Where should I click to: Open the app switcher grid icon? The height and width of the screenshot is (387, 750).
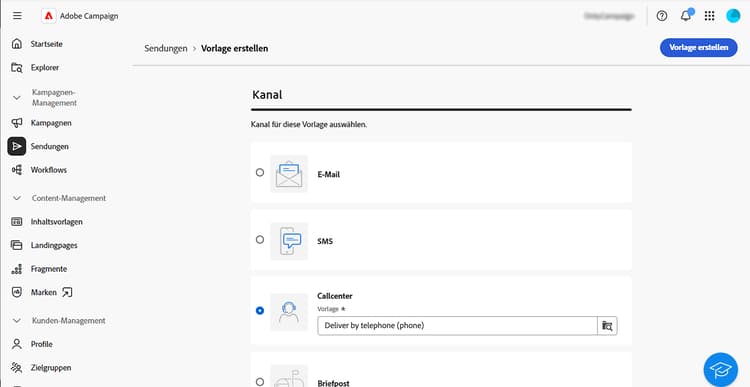[x=709, y=16]
